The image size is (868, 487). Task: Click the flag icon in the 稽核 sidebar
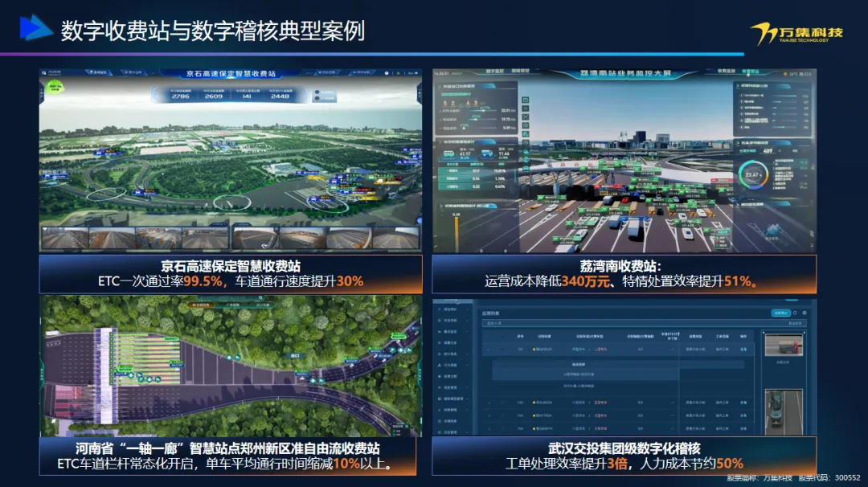(x=439, y=331)
